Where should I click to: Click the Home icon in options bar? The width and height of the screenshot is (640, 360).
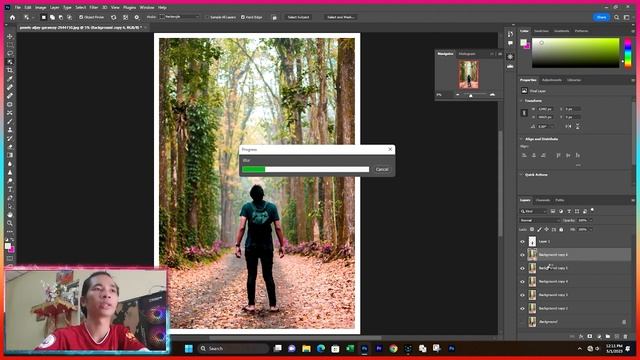(12, 17)
